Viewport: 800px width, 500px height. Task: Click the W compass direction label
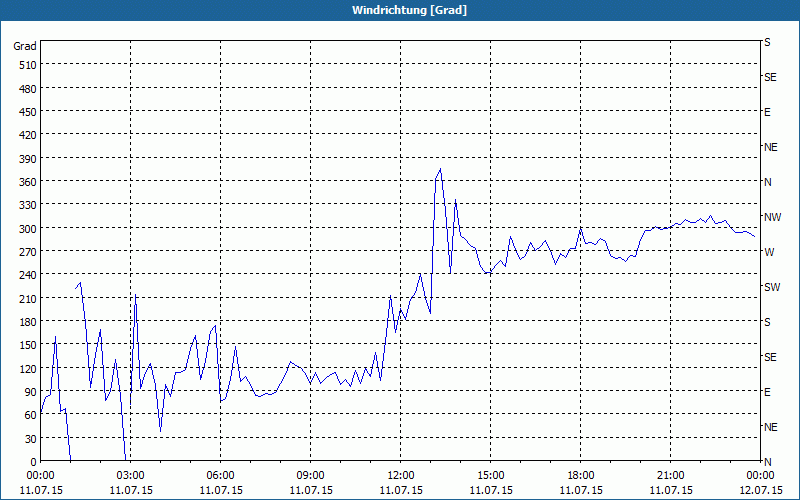point(768,252)
